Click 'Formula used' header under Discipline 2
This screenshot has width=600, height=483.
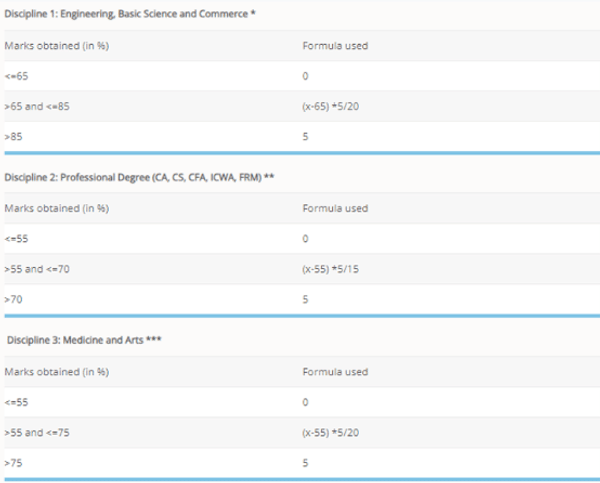click(x=334, y=208)
